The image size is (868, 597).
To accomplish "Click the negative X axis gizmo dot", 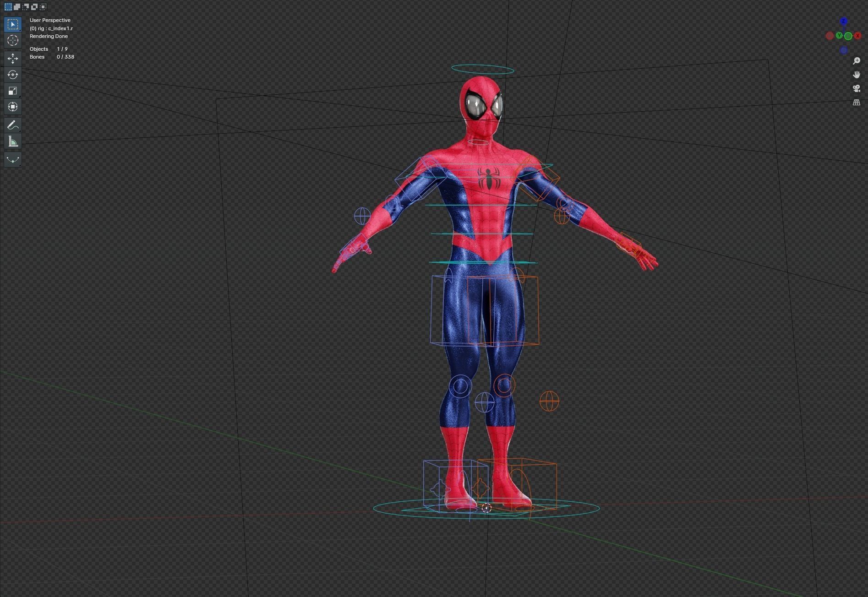I will [x=830, y=36].
